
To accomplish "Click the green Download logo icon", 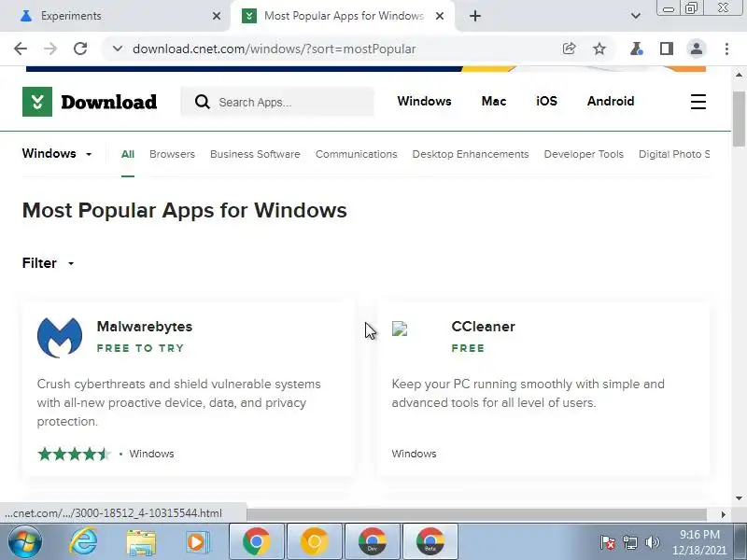I will coord(37,102).
